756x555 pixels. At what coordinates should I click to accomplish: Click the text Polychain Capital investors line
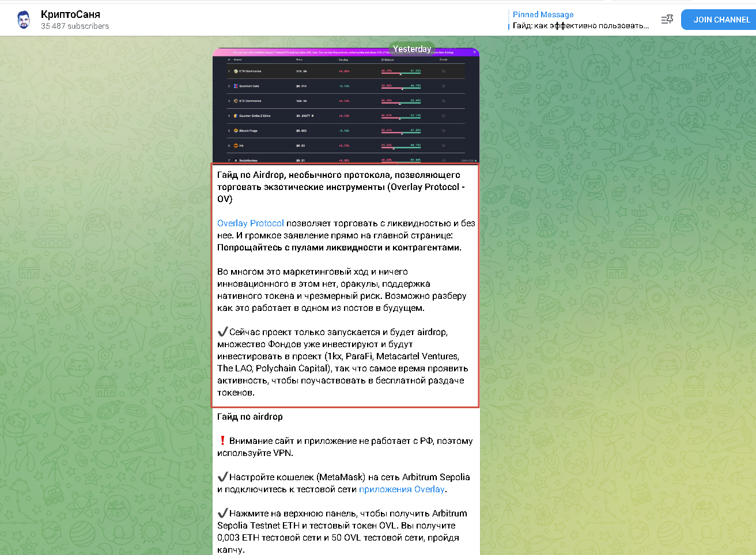point(343,368)
